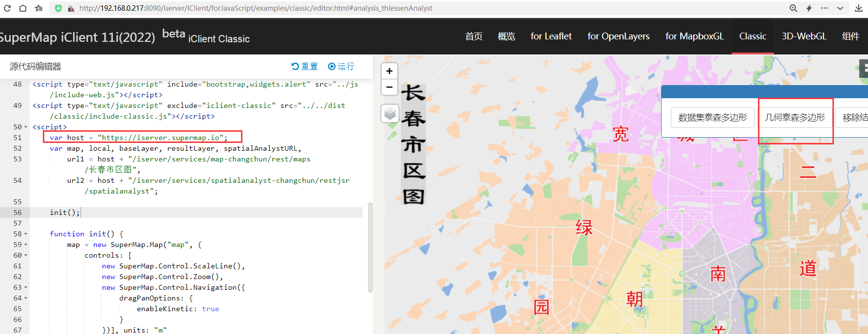The height and width of the screenshot is (334, 868).
Task: Collapse the init function at line 58
Action: pyautogui.click(x=26, y=234)
